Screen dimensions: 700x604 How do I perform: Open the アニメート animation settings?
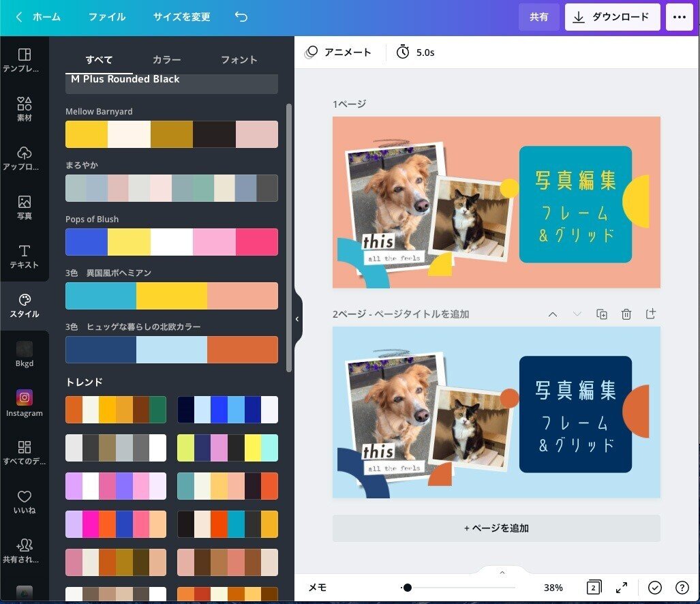point(338,51)
